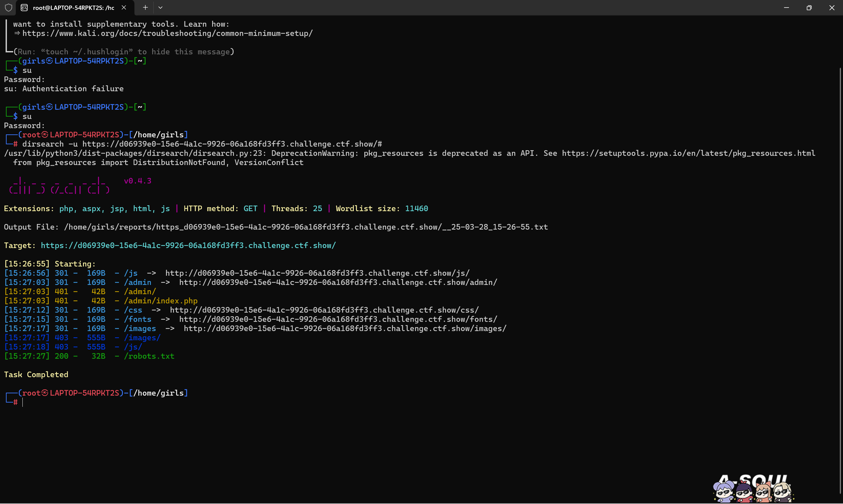
Task: Minimize the terminal window
Action: [x=786, y=8]
